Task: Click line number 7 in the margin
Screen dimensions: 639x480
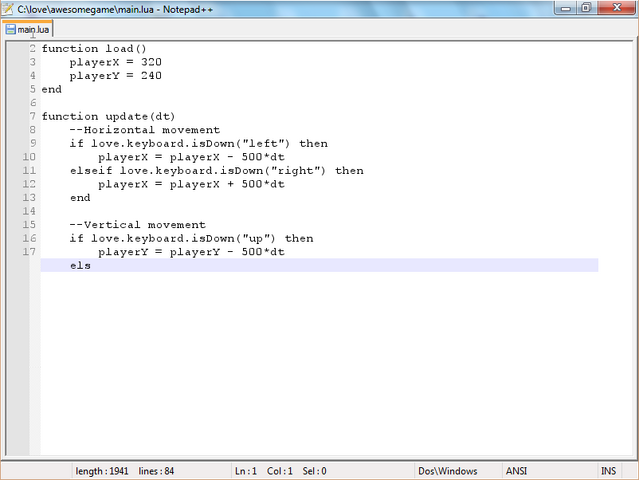Action: [x=33, y=116]
